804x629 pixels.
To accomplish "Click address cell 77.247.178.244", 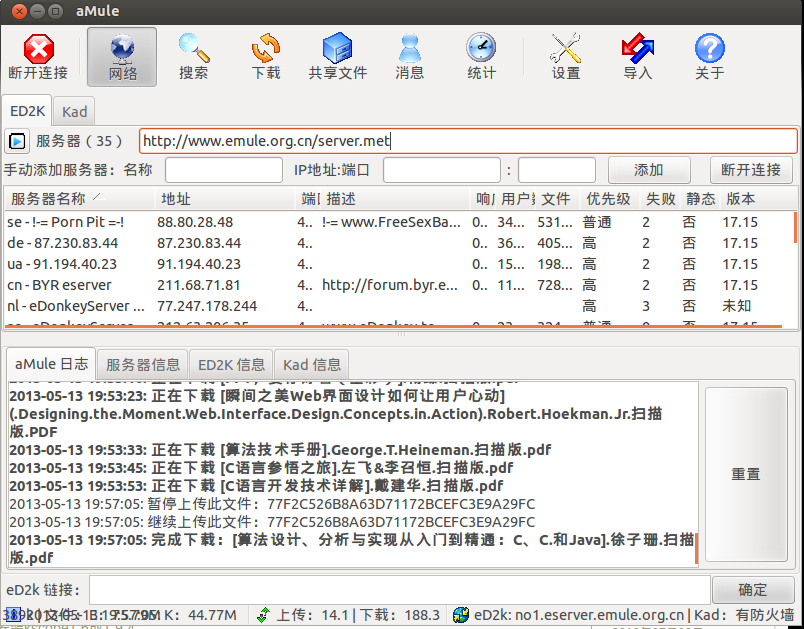I will (207, 306).
